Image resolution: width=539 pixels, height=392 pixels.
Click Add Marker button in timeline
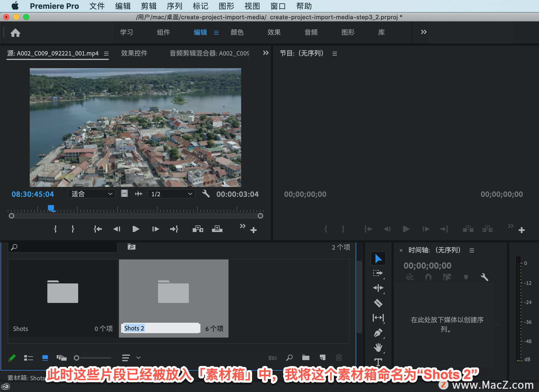pos(466,277)
